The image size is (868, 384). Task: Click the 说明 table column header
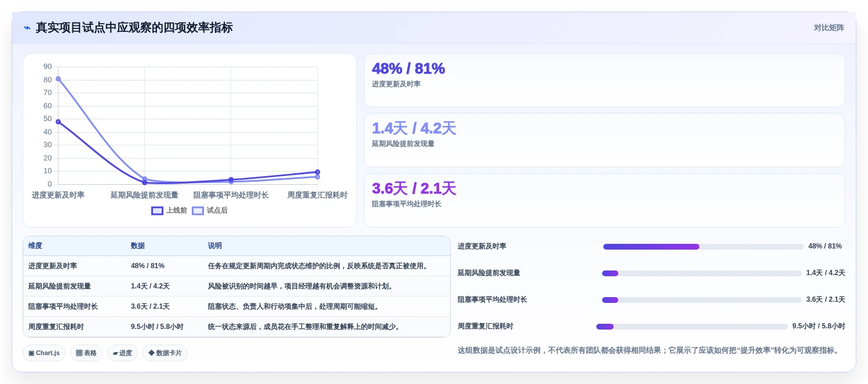[215, 246]
